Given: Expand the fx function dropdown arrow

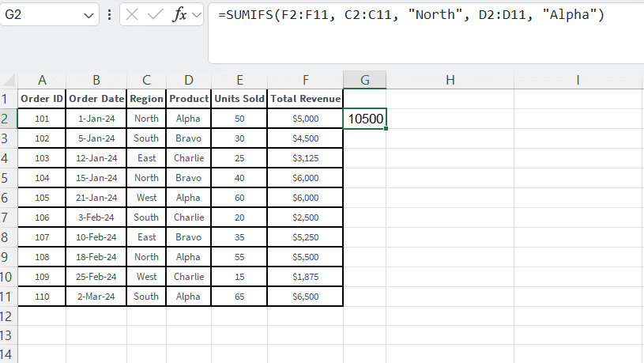Looking at the screenshot, I should pos(197,15).
